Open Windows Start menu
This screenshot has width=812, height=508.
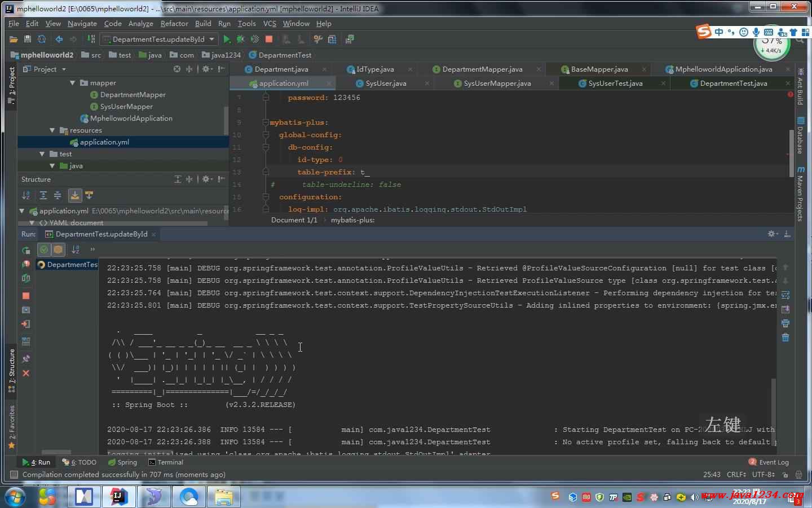15,497
